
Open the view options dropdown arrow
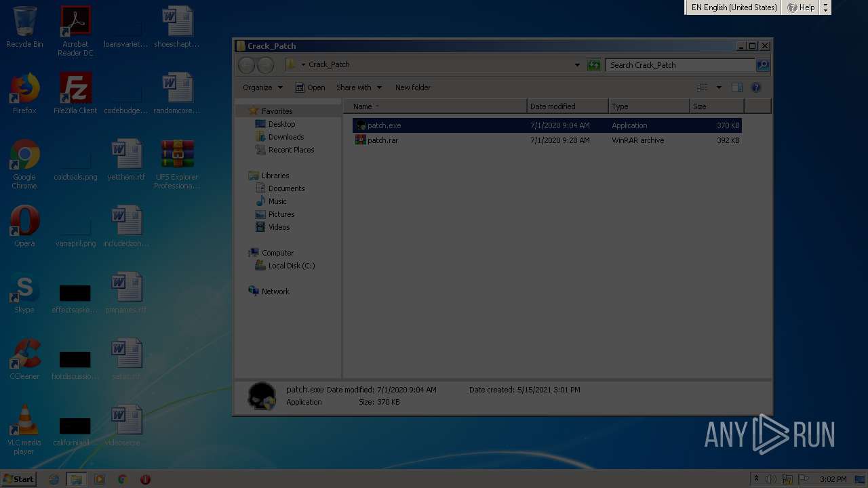point(719,87)
